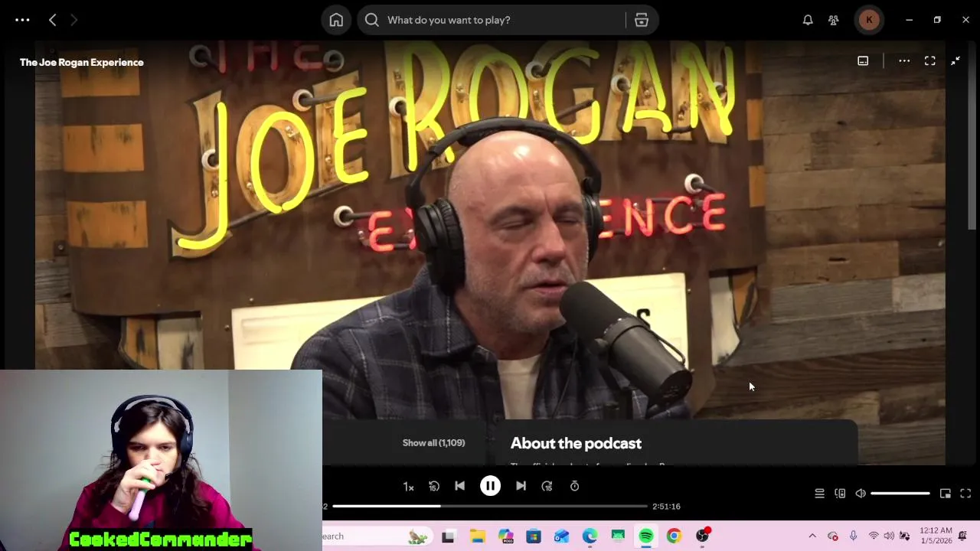The image size is (980, 551).
Task: Skip forward 15 seconds
Action: pyautogui.click(x=547, y=486)
